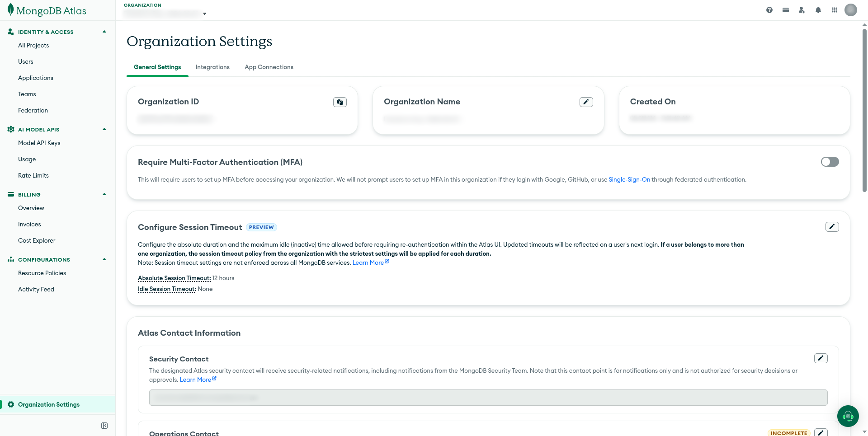Copy the Organization ID

(340, 102)
